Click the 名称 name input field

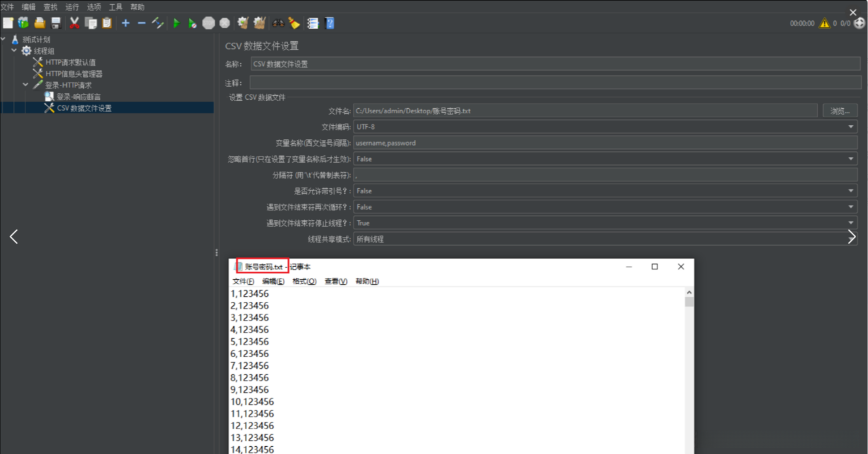[556, 64]
